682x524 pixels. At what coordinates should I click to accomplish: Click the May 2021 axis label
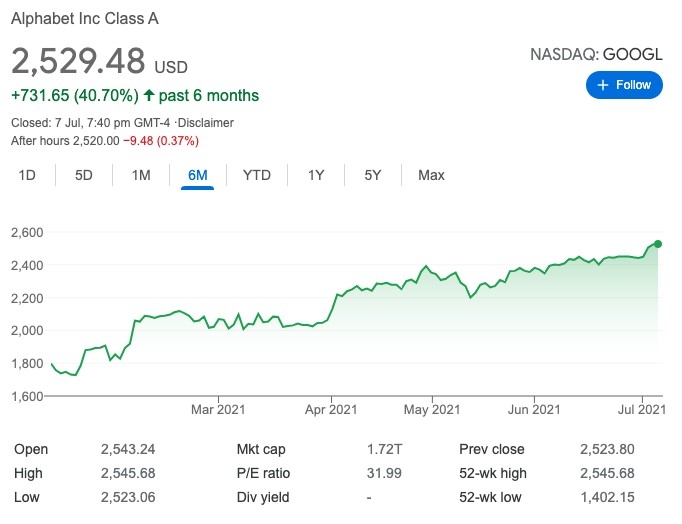tap(432, 410)
